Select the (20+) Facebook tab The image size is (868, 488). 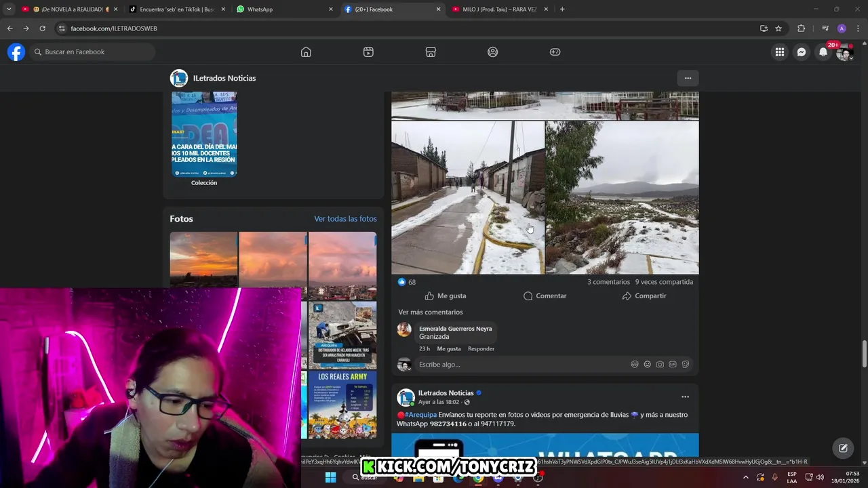pyautogui.click(x=392, y=9)
